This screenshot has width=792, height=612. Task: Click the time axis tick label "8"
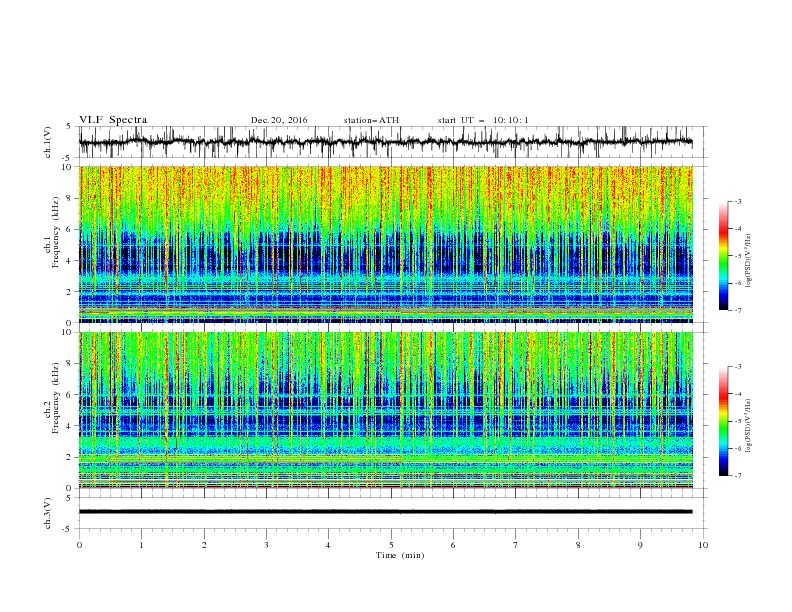point(578,545)
